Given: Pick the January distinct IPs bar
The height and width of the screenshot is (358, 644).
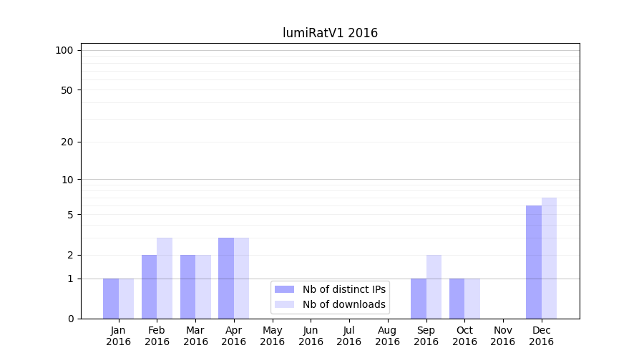Looking at the screenshot, I should tap(111, 299).
